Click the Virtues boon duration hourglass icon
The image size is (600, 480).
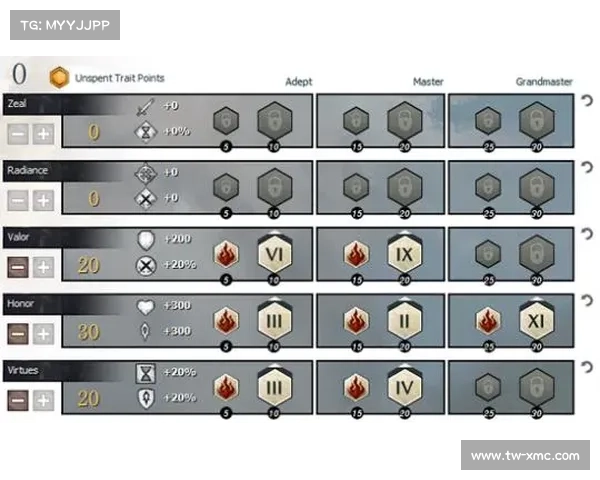click(x=146, y=374)
